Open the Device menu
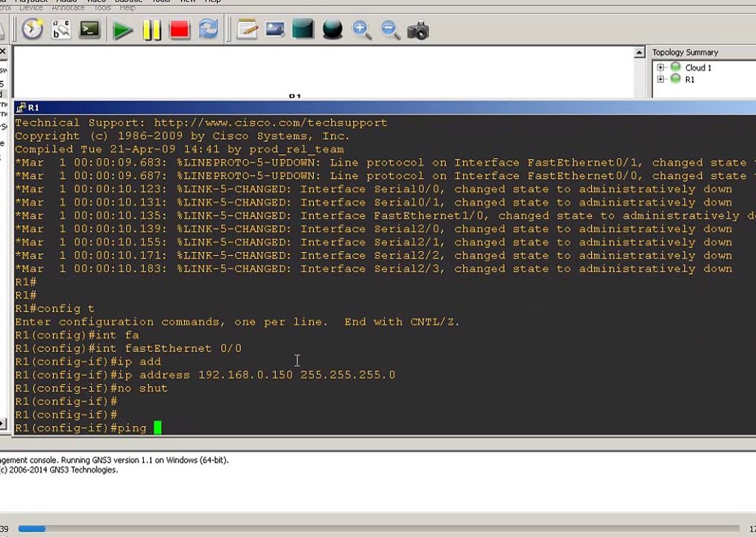756x537 pixels. coord(31,7)
